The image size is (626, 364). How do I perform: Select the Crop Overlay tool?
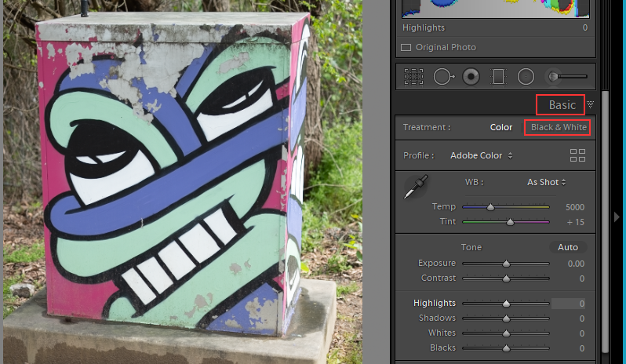tap(413, 76)
